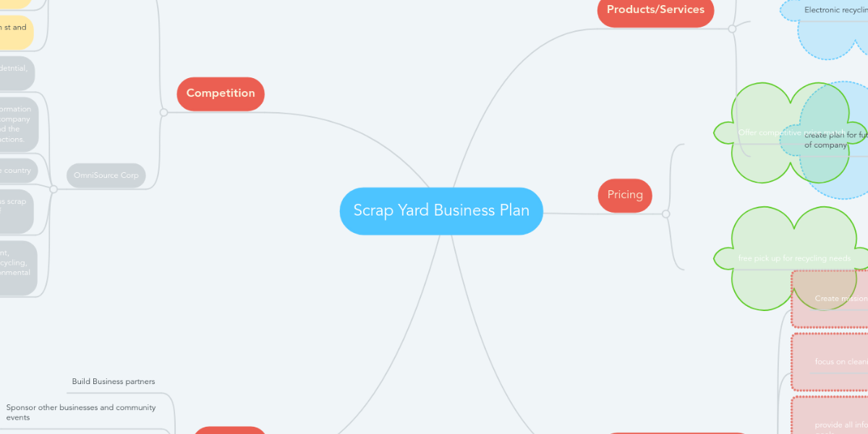Collapse the OmniSource Corp branch connector circle
The width and height of the screenshot is (868, 434).
tap(53, 189)
